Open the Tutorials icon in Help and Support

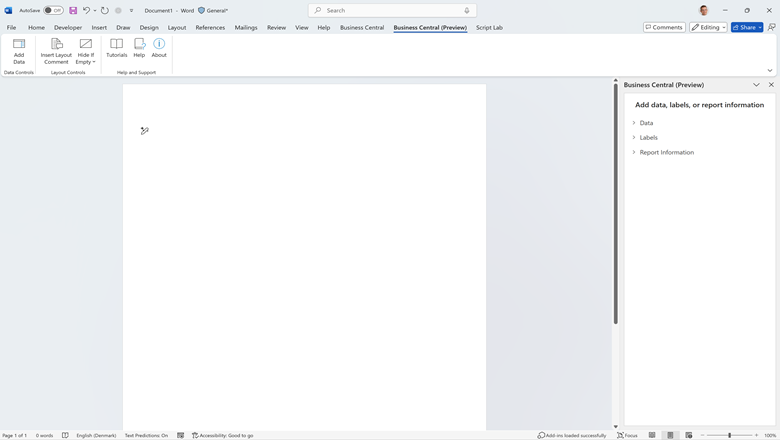coord(117,46)
